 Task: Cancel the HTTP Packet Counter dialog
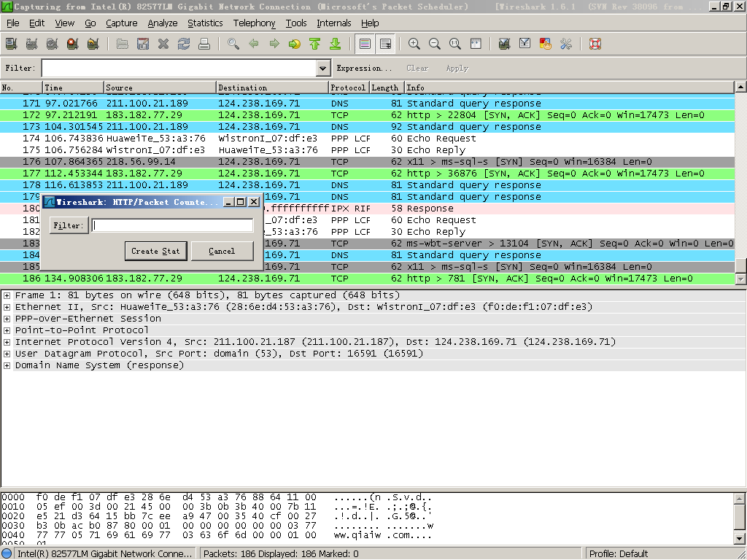[x=222, y=251]
